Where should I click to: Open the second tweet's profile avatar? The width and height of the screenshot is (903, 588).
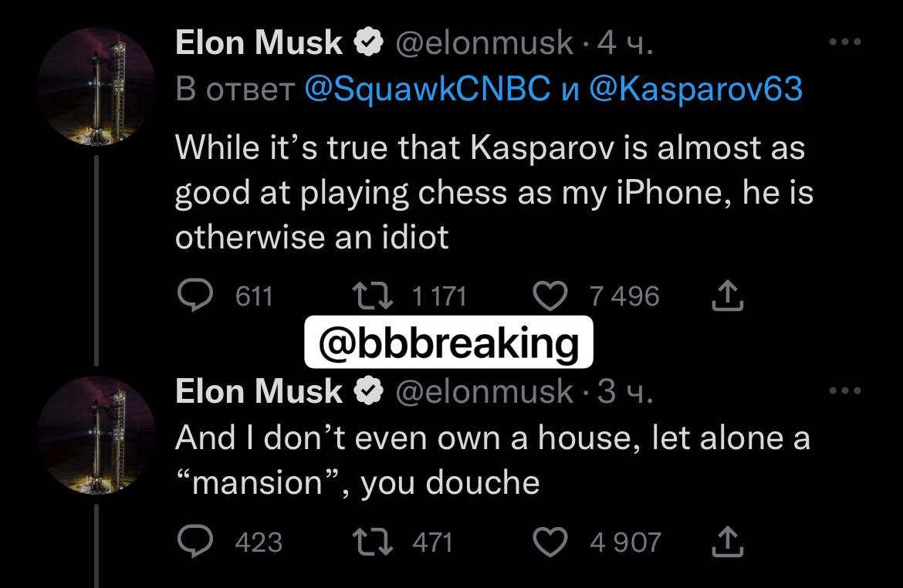[96, 434]
